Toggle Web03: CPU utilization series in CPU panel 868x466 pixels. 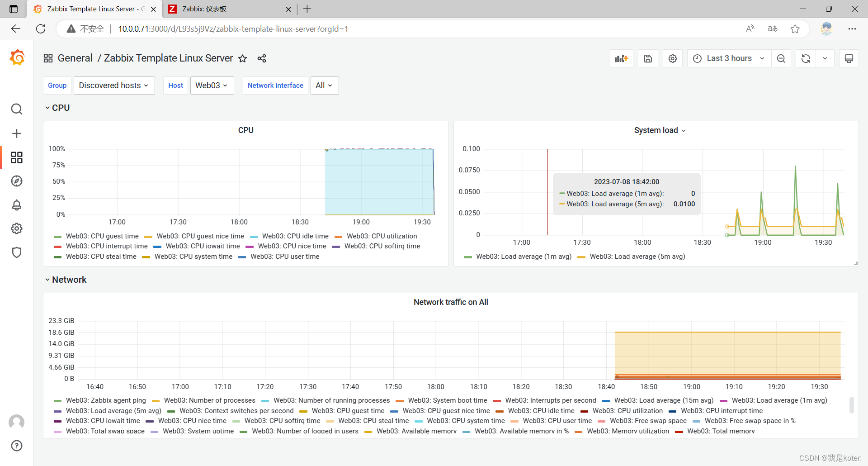click(382, 236)
